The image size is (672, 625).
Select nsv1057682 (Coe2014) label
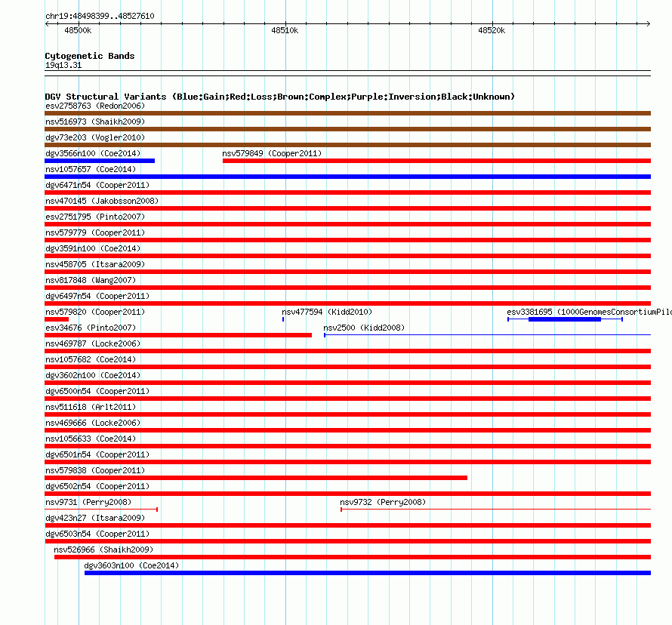coord(91,359)
